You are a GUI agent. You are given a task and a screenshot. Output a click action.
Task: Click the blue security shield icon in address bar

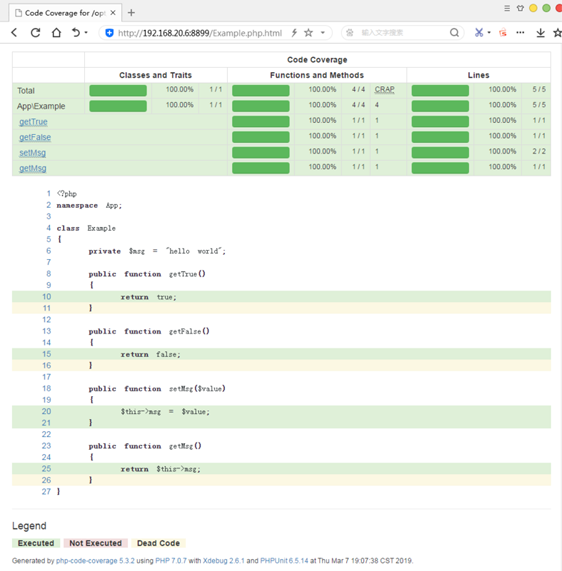coord(109,33)
